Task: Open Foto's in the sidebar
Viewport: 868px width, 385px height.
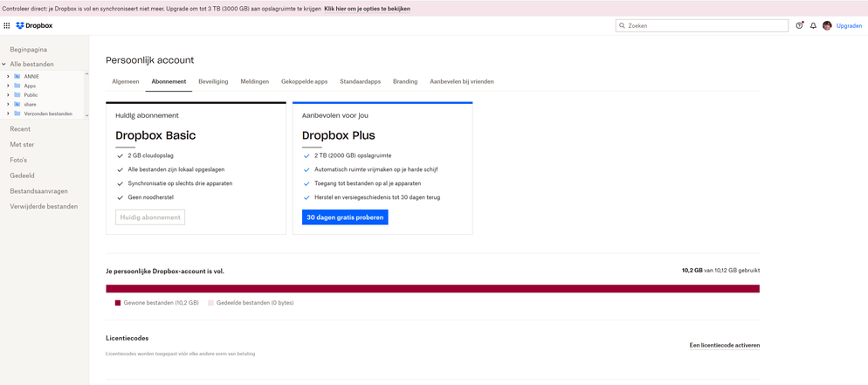Action: 18,160
